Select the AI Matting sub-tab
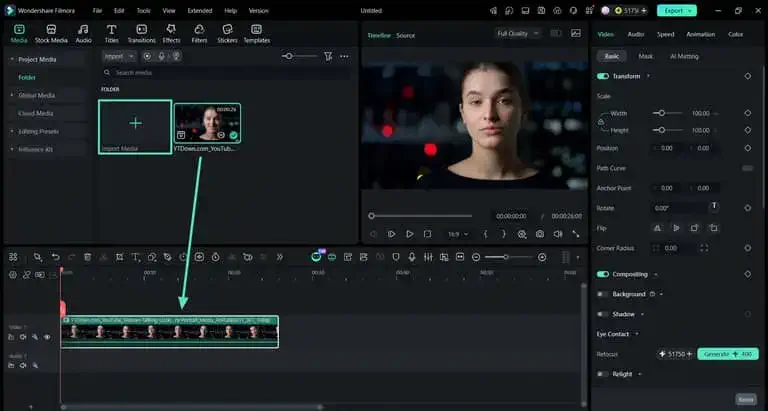 pyautogui.click(x=684, y=56)
